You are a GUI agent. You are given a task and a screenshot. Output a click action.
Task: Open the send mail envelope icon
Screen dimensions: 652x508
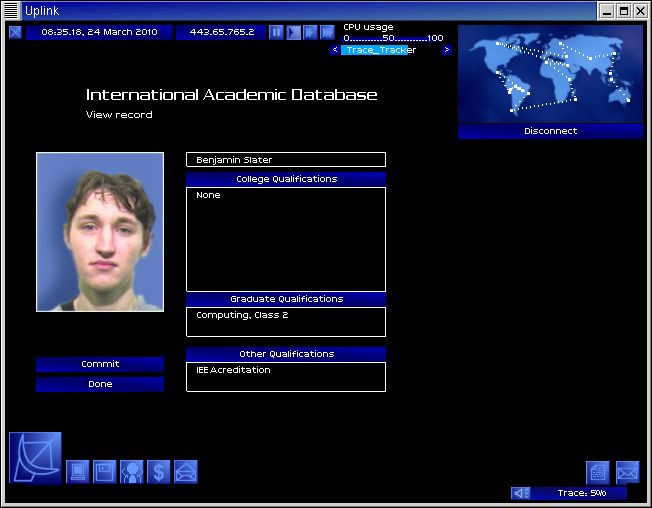tap(185, 472)
